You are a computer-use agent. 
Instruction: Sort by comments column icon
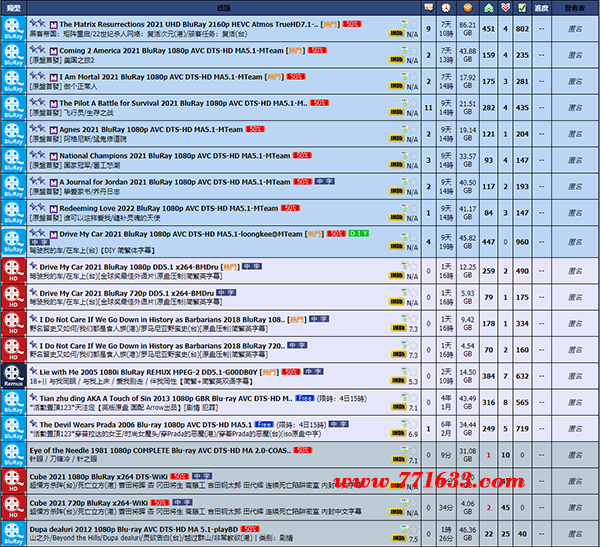[x=429, y=8]
